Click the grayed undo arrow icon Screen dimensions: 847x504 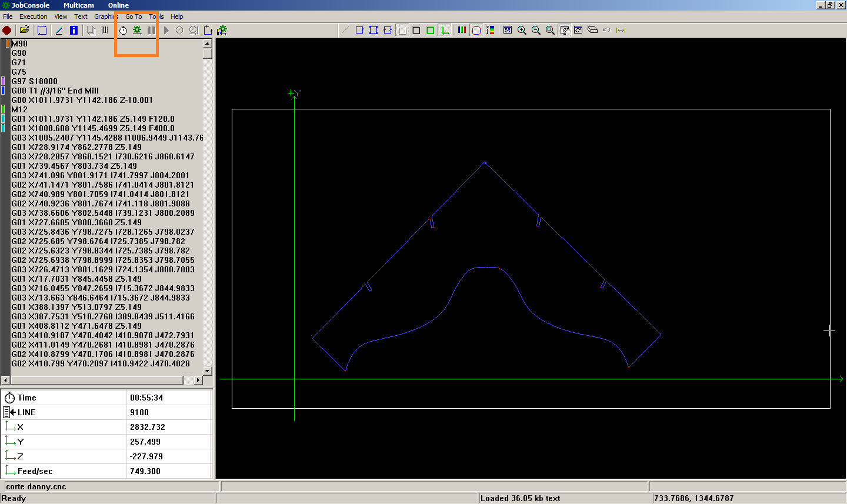606,30
